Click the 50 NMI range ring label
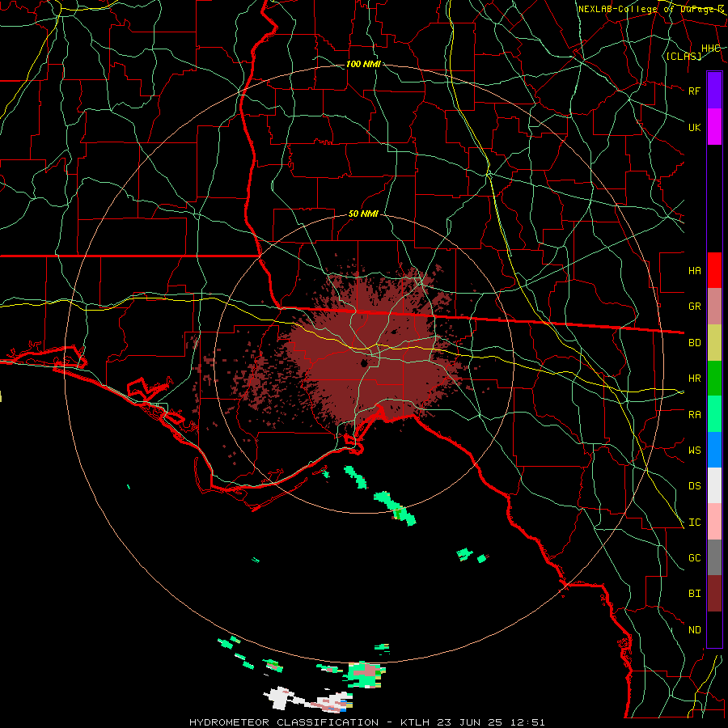The width and height of the screenshot is (728, 728). click(363, 214)
